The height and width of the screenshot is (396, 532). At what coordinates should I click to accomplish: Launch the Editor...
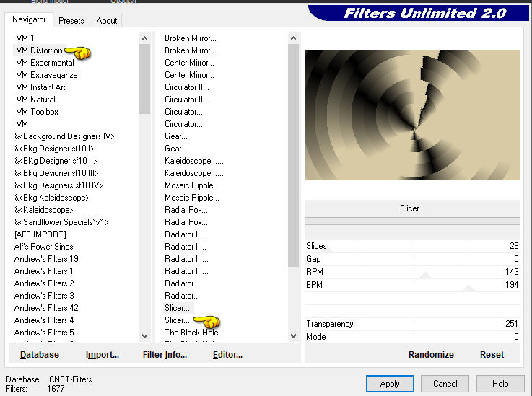(227, 355)
